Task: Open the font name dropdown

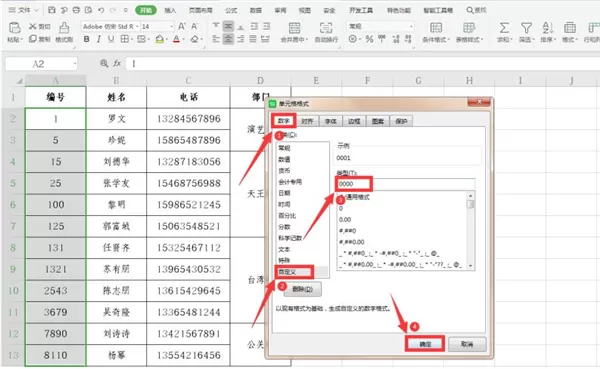Action: pyautogui.click(x=137, y=26)
